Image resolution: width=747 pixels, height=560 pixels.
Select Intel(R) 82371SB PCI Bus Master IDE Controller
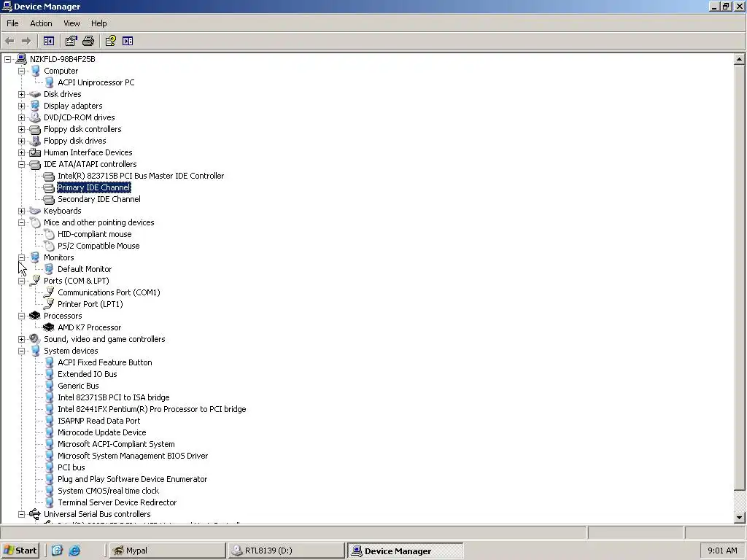click(141, 176)
